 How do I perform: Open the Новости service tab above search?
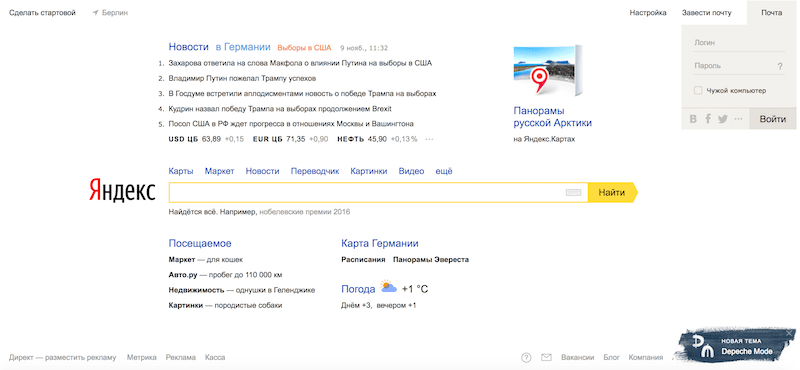(x=262, y=171)
